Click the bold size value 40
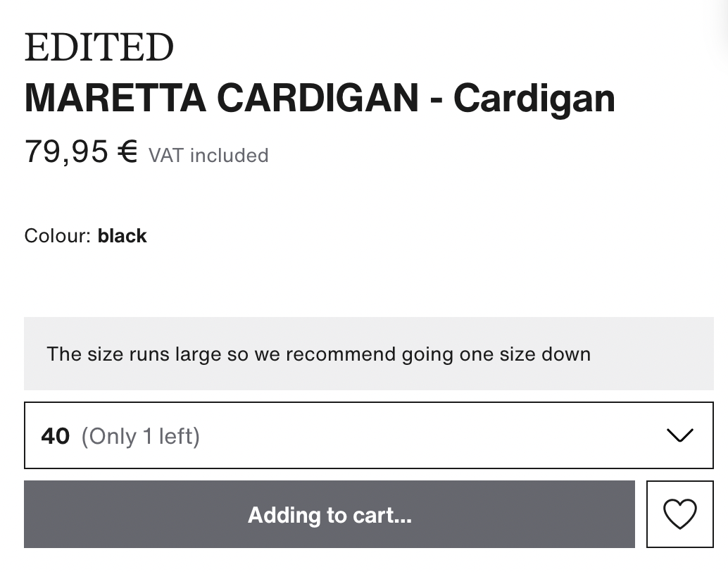 click(x=56, y=436)
